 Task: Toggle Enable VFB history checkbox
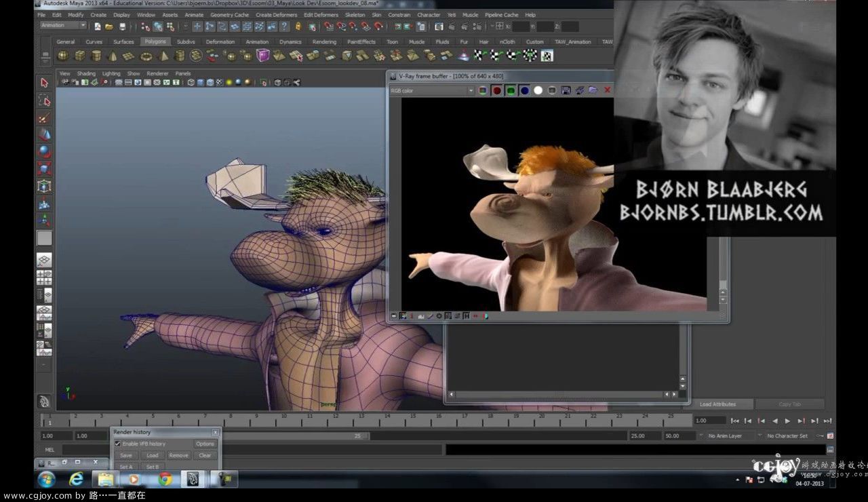tap(117, 444)
